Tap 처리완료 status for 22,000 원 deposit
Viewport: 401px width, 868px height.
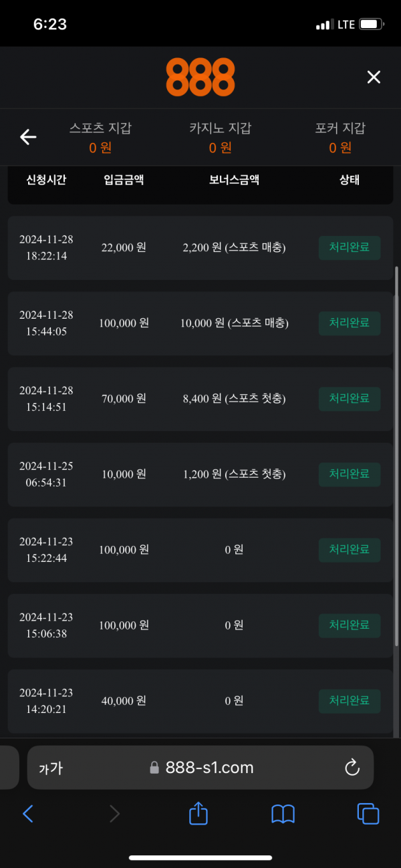[350, 248]
